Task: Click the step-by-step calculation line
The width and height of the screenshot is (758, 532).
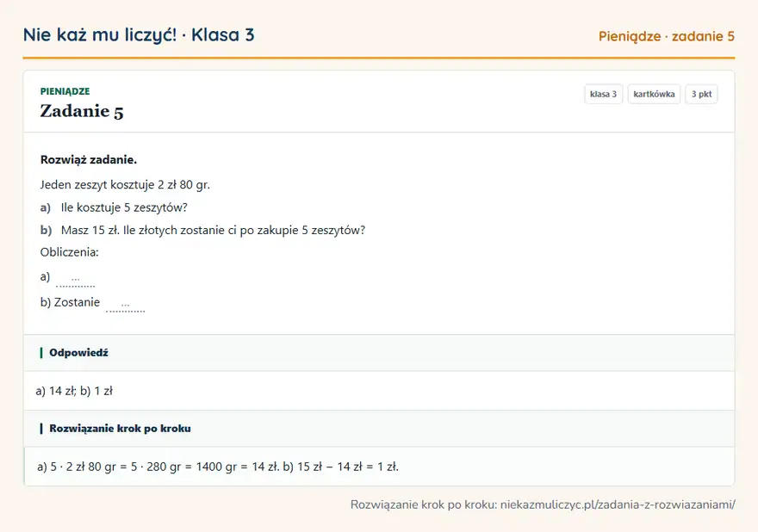Action: pyautogui.click(x=218, y=467)
